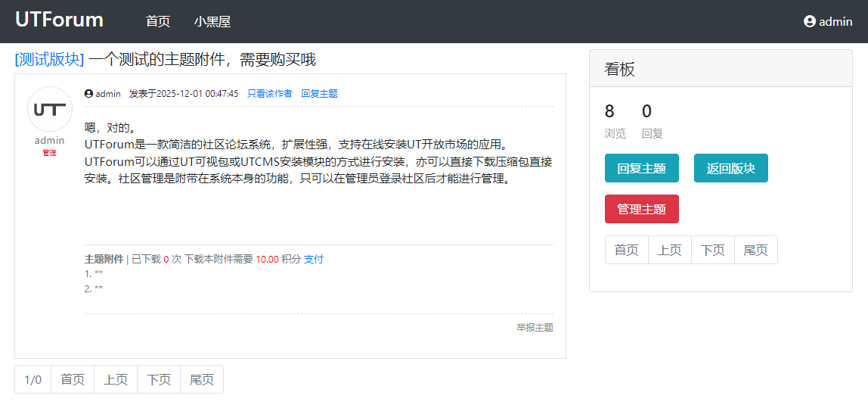Viewport: 868px width, 405px height.
Task: Click 只看该作者 to filter posts by author
Action: [x=270, y=94]
